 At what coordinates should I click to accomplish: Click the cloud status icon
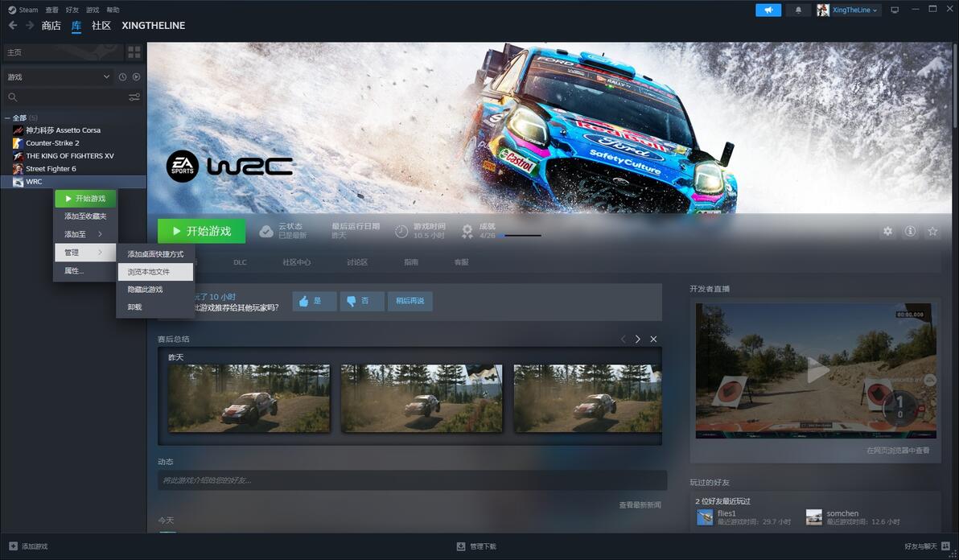(x=266, y=231)
